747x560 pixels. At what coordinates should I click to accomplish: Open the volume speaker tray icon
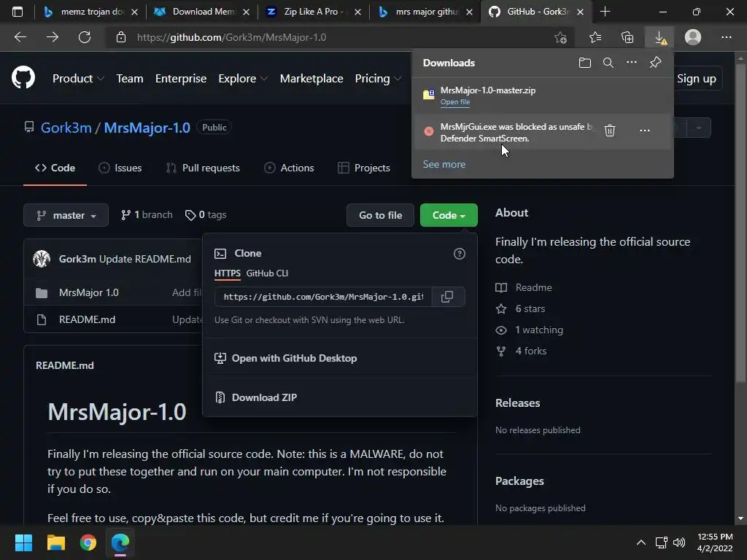pos(679,542)
